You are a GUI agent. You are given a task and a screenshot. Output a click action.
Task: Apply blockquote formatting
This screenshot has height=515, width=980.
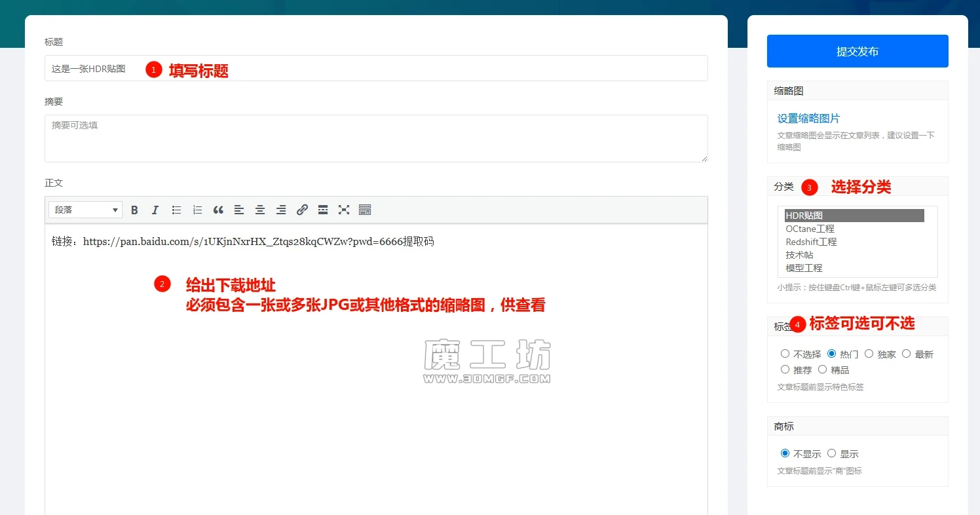click(x=218, y=210)
